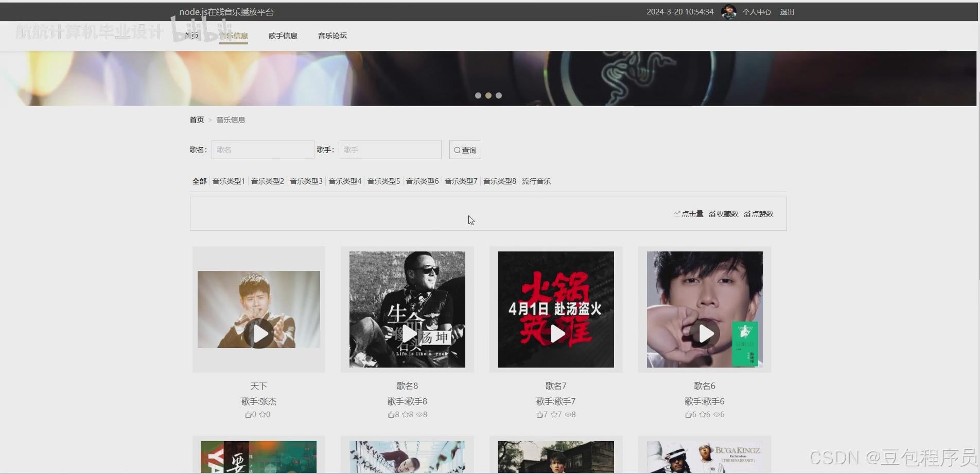
Task: Click the text 歌手:张杰
Action: tap(259, 401)
